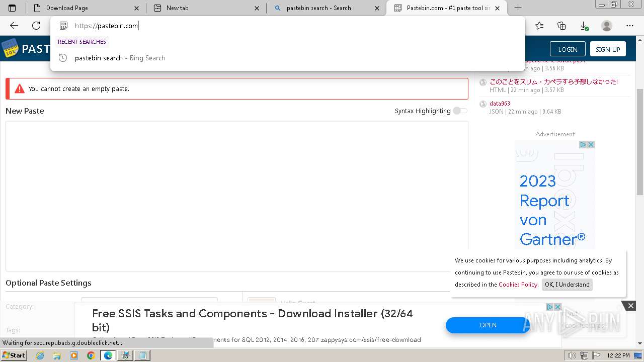Open the Cookies Policy link
The width and height of the screenshot is (644, 362).
point(518,285)
